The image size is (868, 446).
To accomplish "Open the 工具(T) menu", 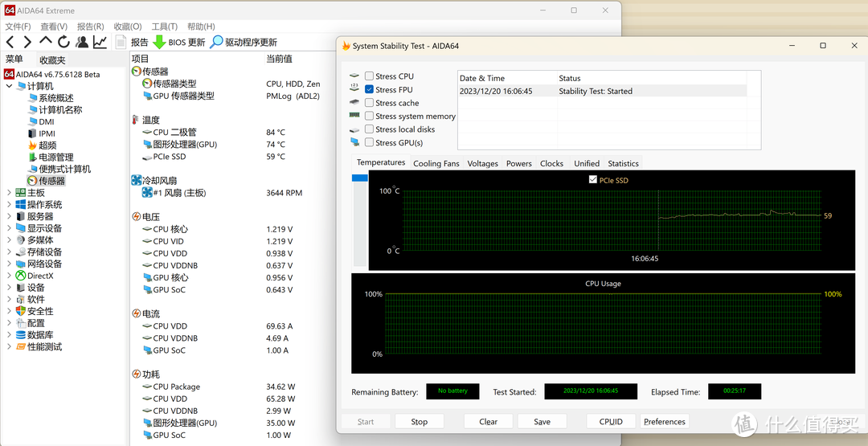I will [165, 27].
